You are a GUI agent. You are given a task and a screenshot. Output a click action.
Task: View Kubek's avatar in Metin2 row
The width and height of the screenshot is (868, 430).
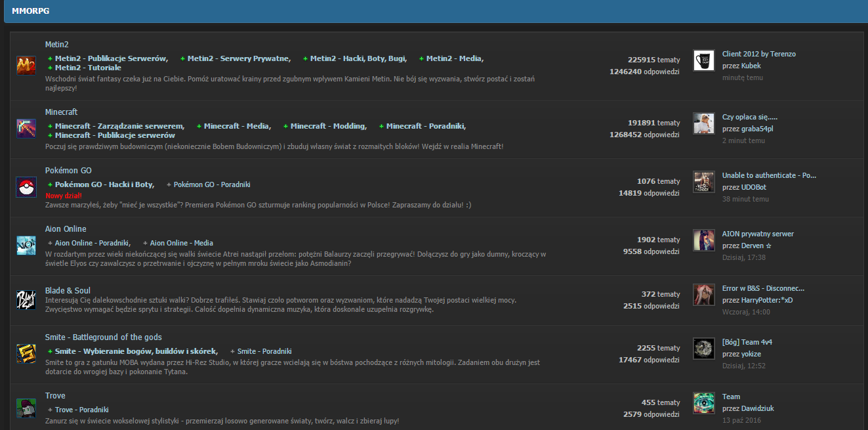[x=704, y=60]
